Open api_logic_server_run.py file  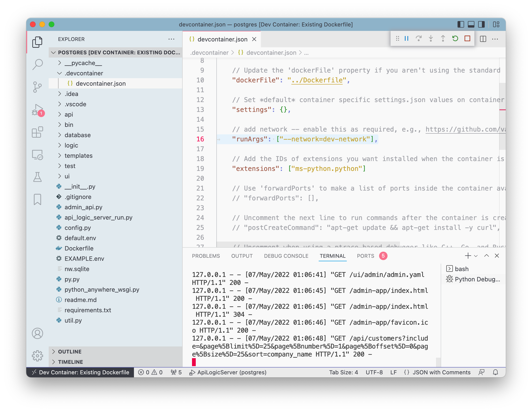[x=115, y=217]
